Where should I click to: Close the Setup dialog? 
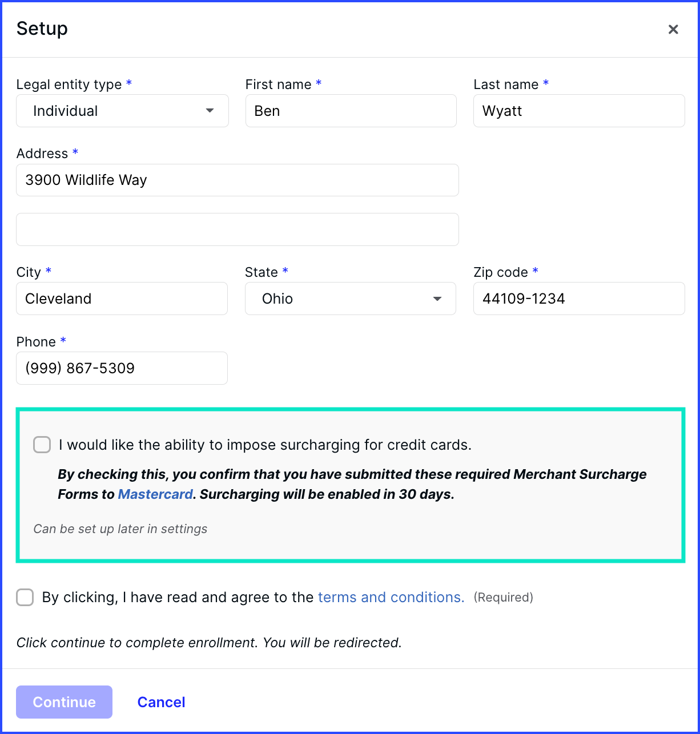coord(673,29)
